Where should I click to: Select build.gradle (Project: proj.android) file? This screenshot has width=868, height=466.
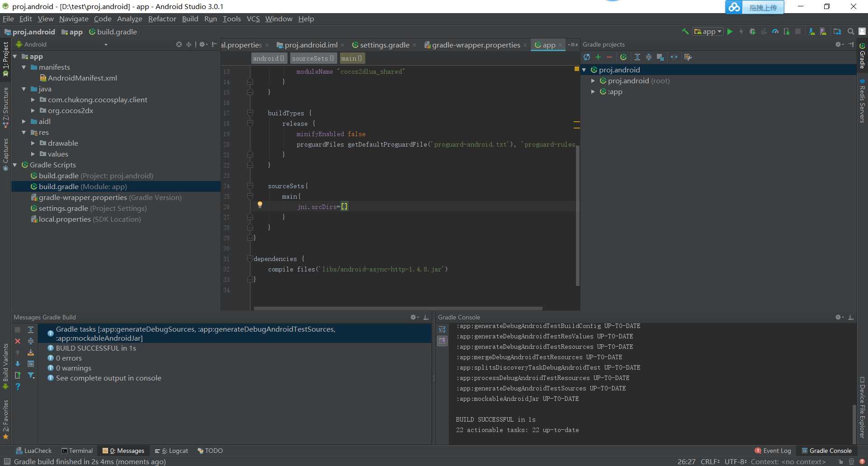tap(96, 176)
